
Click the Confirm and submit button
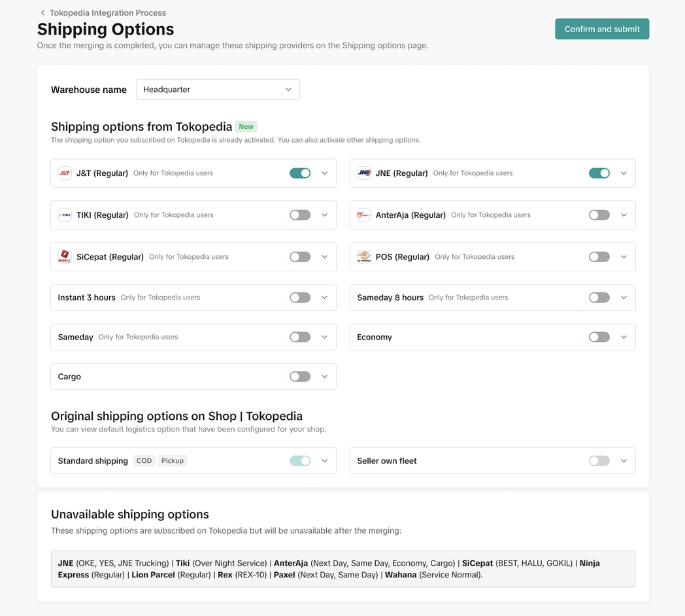pyautogui.click(x=601, y=29)
